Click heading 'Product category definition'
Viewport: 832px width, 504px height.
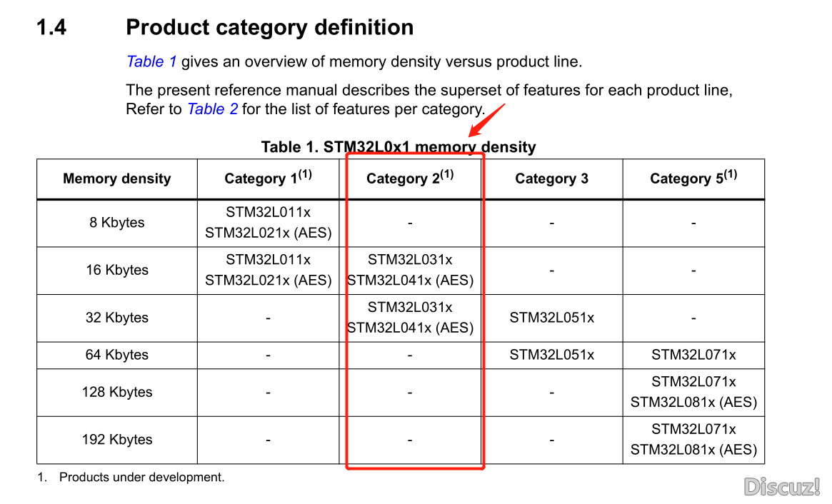269,28
